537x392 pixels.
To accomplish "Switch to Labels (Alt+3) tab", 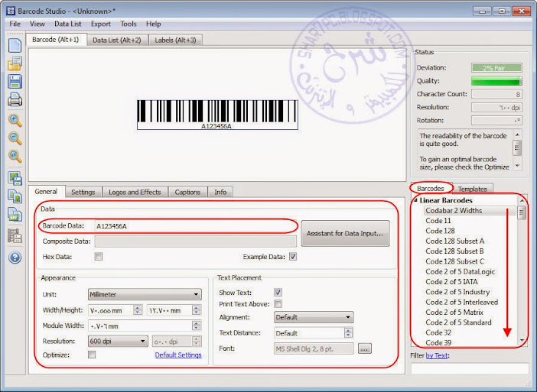I will (x=175, y=40).
